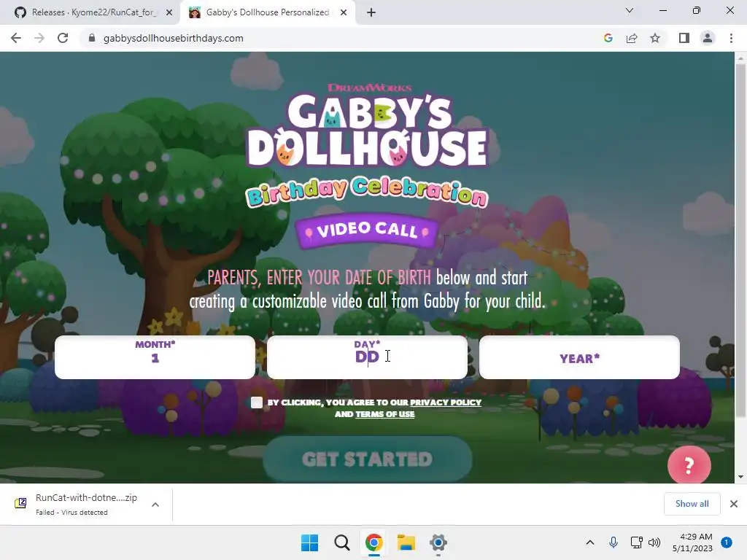Click the DAY input field
Viewport: 747px width, 560px height.
pyautogui.click(x=367, y=357)
